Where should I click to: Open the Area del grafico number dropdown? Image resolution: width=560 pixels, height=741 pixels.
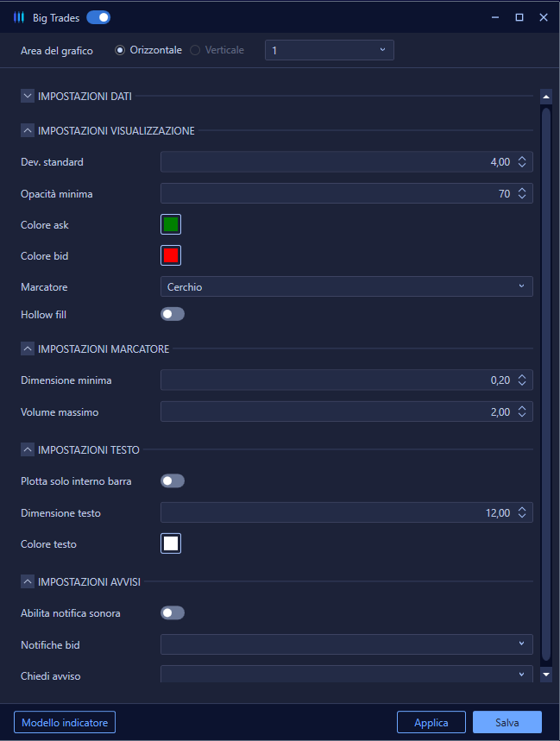click(330, 50)
